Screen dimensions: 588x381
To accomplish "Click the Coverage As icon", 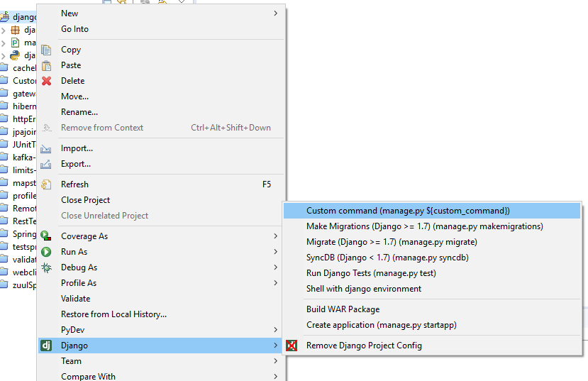I will [46, 236].
